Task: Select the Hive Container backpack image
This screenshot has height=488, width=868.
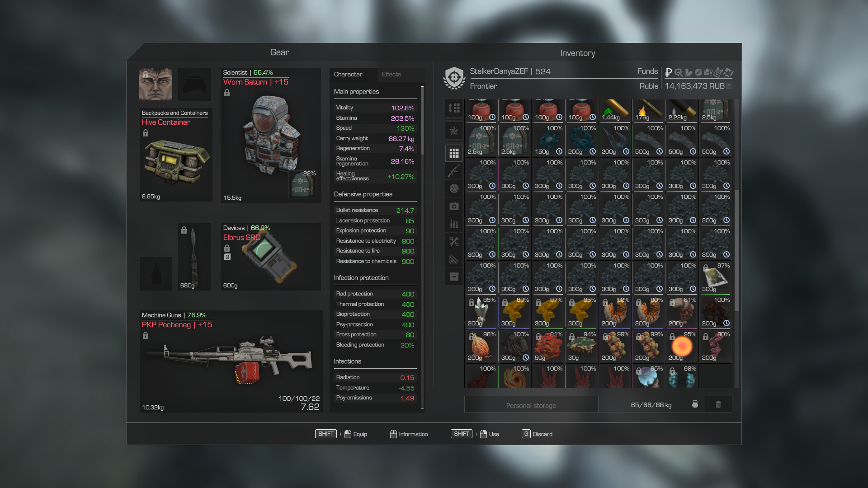Action: (176, 162)
